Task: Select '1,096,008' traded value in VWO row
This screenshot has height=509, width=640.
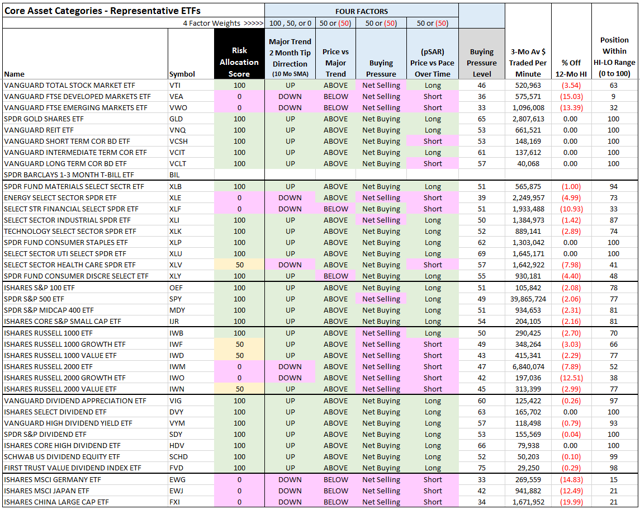Action: tap(528, 108)
